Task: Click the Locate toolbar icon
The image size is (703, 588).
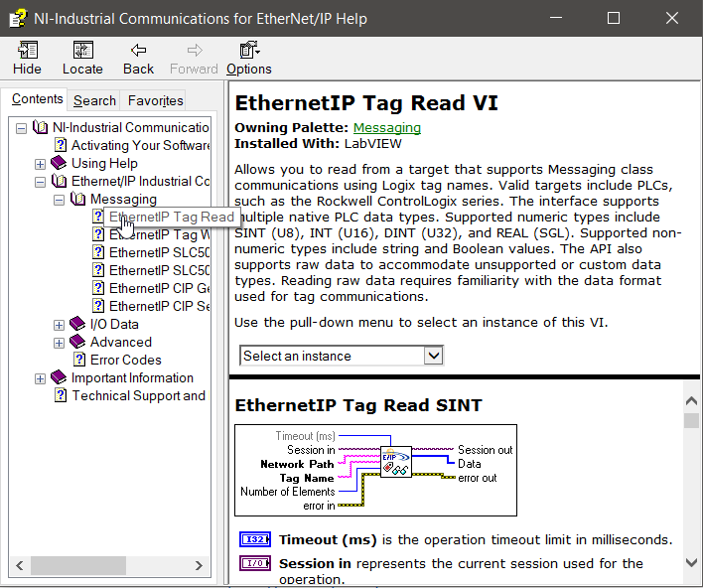Action: [83, 51]
